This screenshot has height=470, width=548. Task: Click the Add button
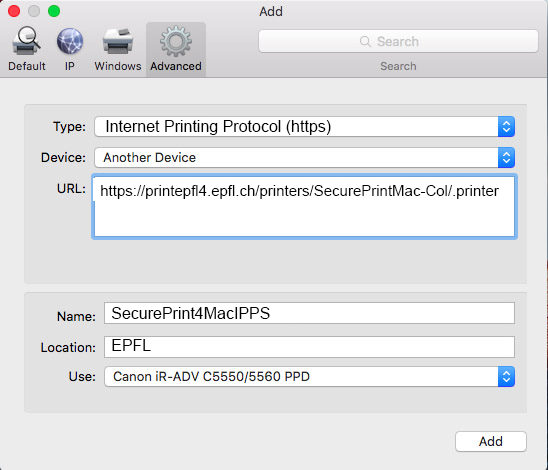tap(491, 441)
